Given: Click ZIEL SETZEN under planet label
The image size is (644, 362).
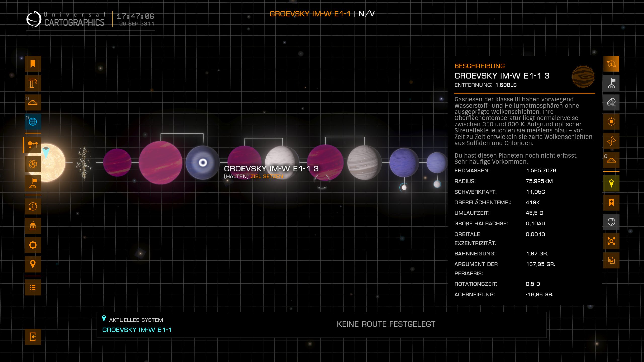Looking at the screenshot, I should (267, 176).
